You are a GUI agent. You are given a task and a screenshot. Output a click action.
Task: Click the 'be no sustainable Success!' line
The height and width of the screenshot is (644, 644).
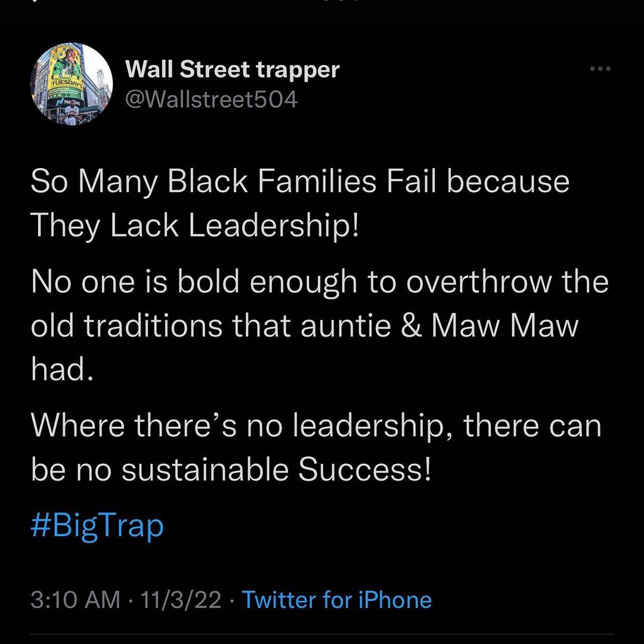230,469
